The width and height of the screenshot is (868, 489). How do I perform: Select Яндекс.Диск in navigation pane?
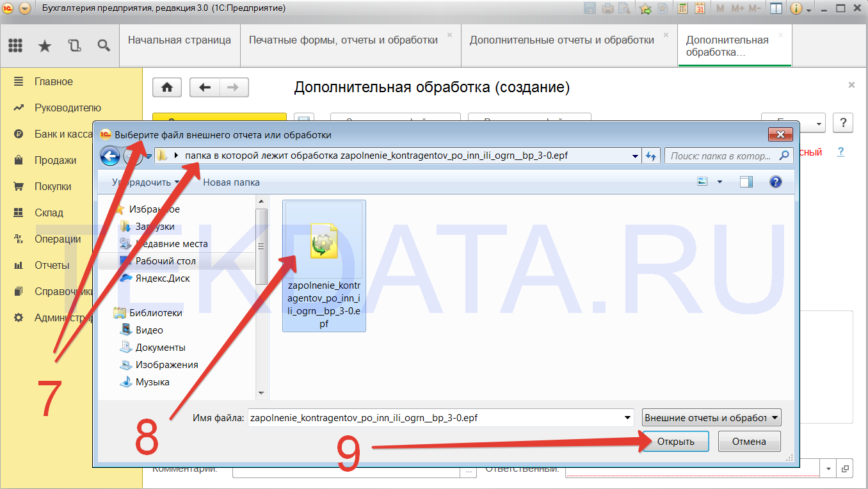pyautogui.click(x=163, y=278)
